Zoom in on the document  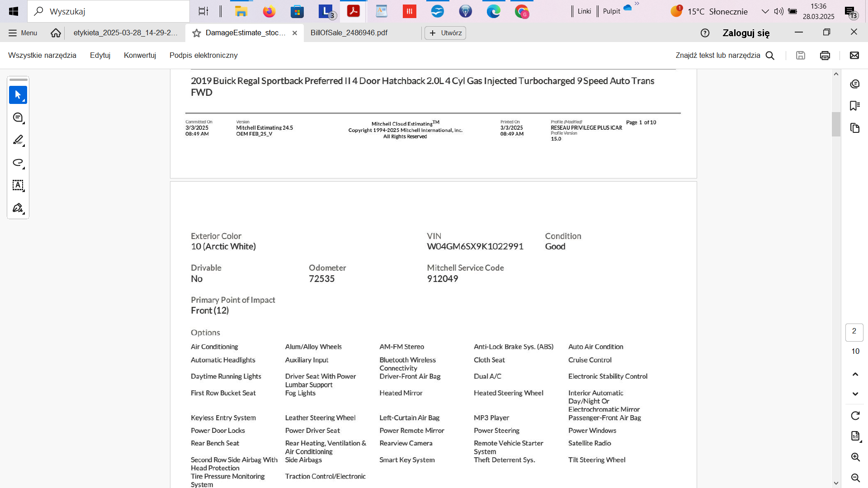855,457
